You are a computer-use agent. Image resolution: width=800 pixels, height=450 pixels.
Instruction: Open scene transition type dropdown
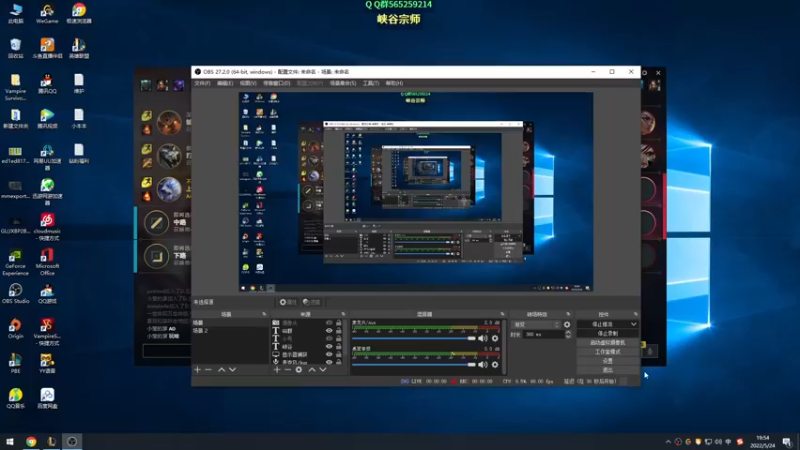pos(536,324)
